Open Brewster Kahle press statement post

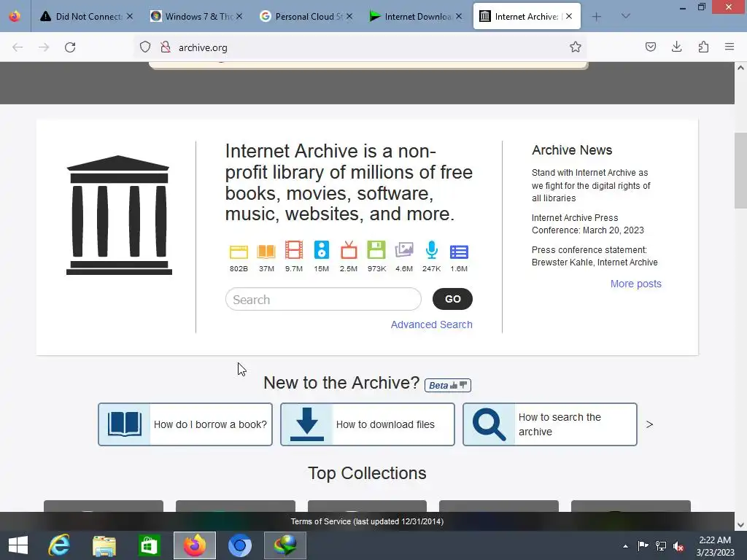595,256
